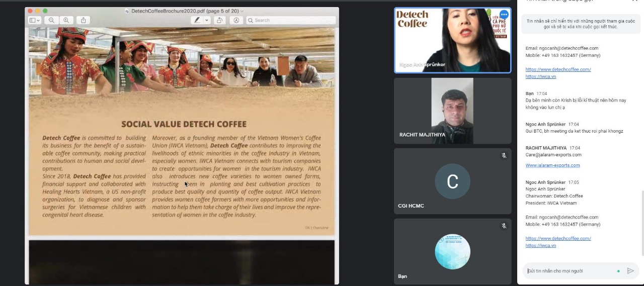Screen dimensions: 644x286
Task: Click the '04 | Overview' page footer
Action: click(316, 228)
